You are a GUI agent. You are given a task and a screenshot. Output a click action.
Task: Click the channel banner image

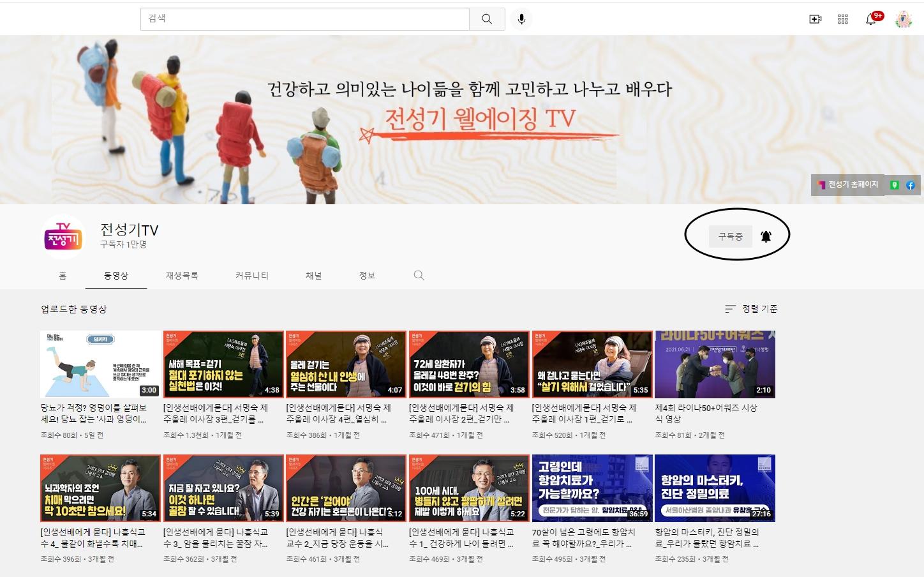pos(462,120)
